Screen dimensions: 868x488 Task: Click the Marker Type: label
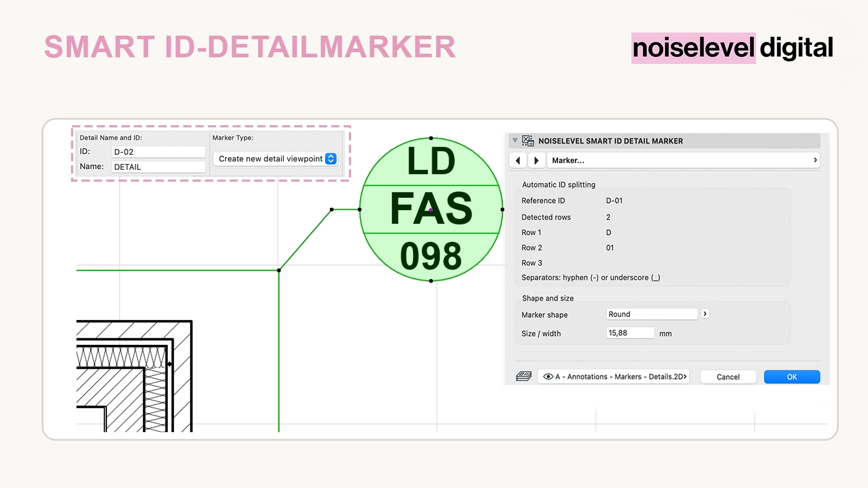point(233,138)
